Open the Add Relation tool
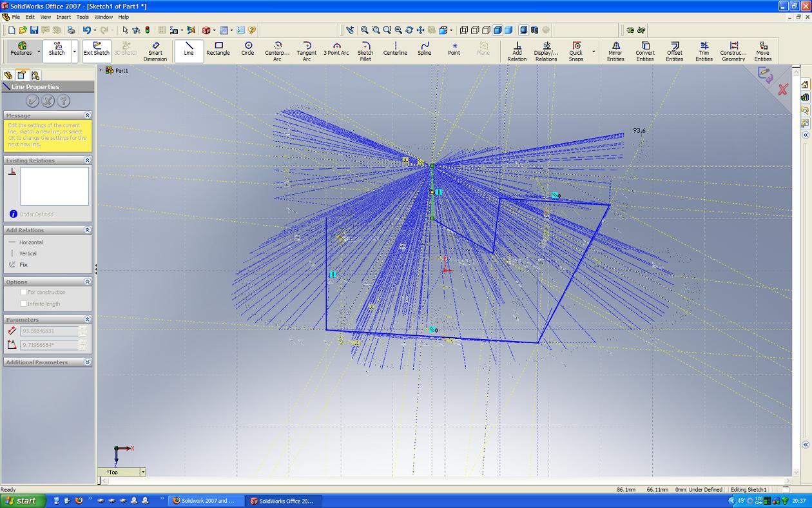Image resolution: width=812 pixels, height=508 pixels. 517,52
